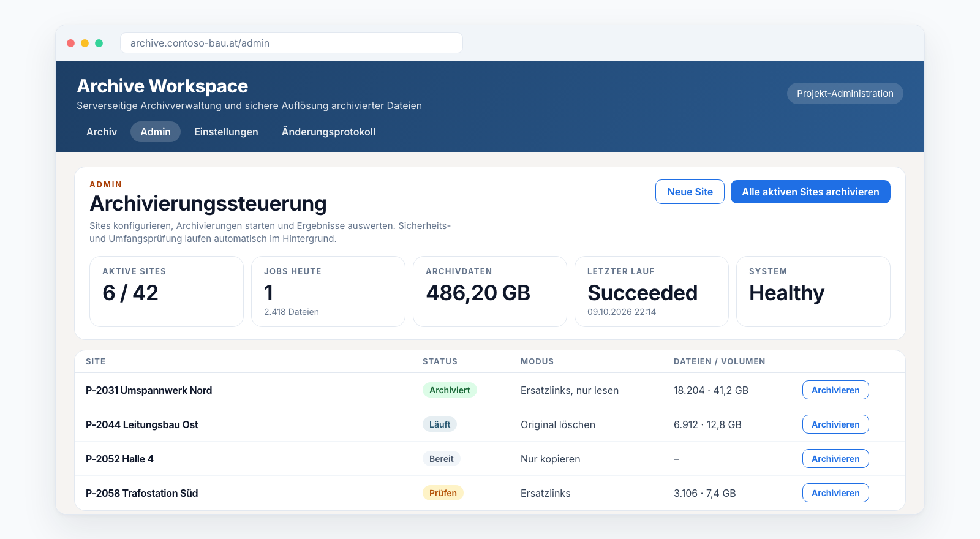The image size is (980, 539).
Task: Click the Projekt-Administration badge
Action: pyautogui.click(x=845, y=94)
